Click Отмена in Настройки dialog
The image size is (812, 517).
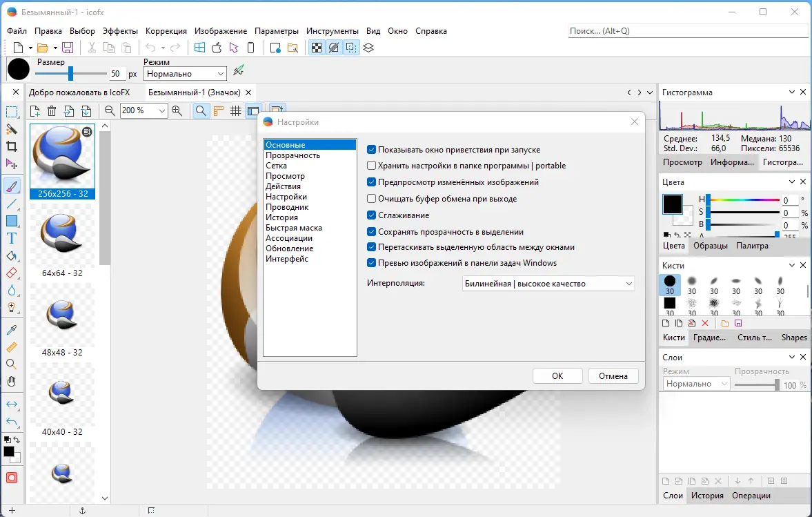coord(613,376)
